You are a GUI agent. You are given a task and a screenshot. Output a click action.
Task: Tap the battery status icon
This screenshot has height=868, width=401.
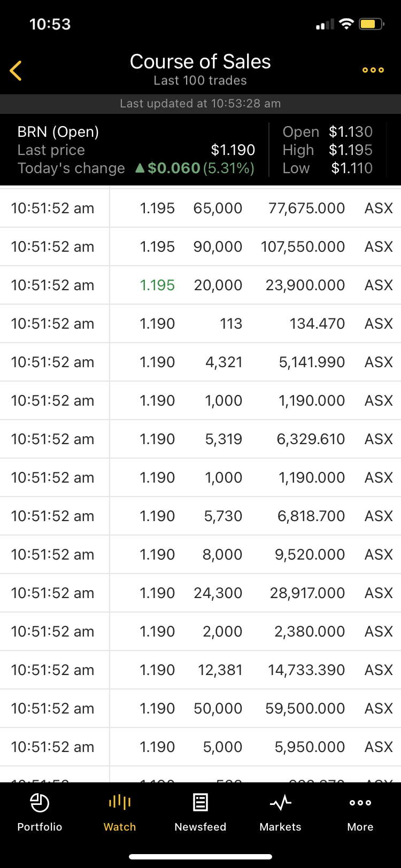(x=372, y=24)
